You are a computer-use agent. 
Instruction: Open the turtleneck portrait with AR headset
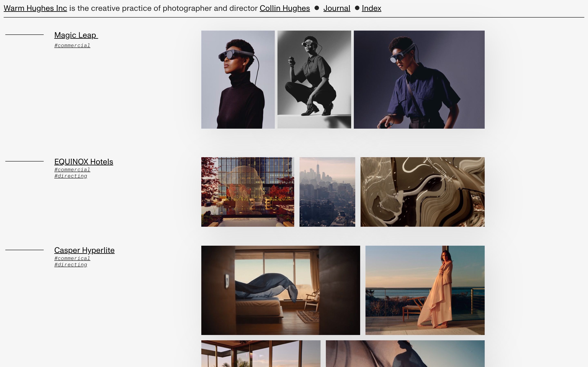[x=238, y=80]
